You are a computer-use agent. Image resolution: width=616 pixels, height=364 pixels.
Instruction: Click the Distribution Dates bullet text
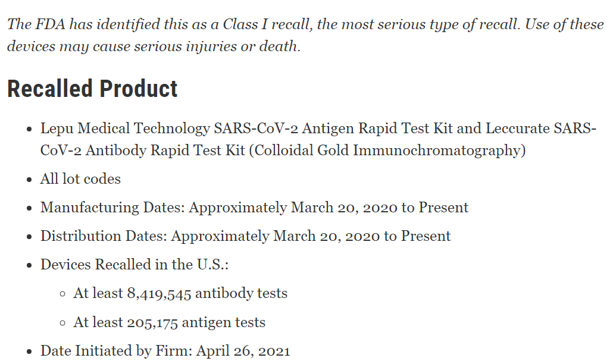[x=246, y=236]
